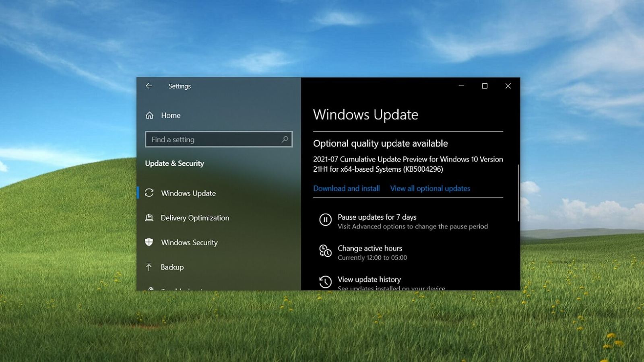644x362 pixels.
Task: Click the Windows Update pane scrollbar
Action: pos(518,193)
